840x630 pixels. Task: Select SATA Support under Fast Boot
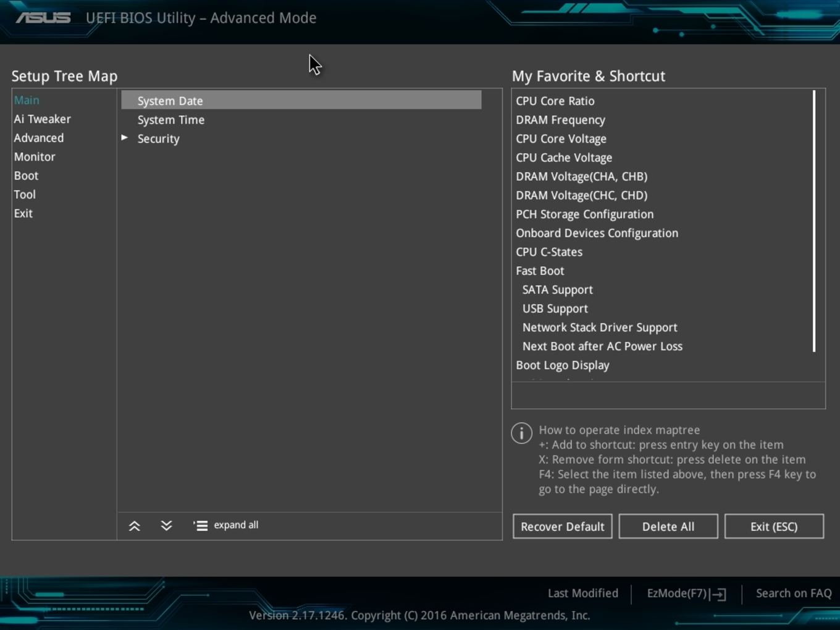[x=558, y=290]
